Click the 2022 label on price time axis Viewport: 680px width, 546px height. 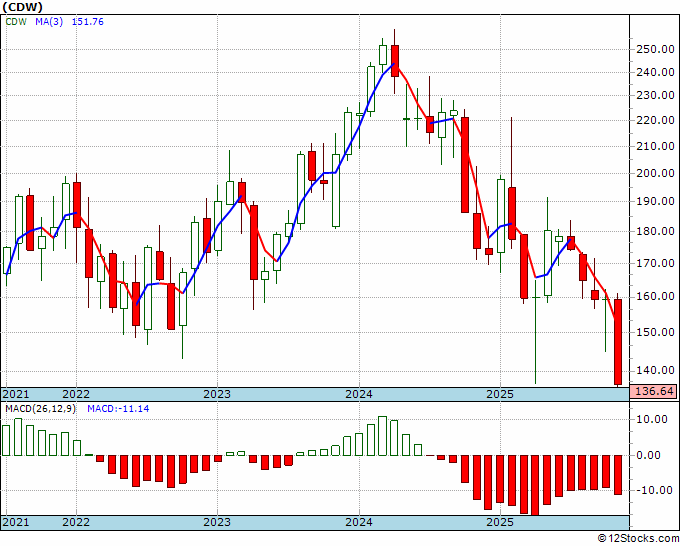pyautogui.click(x=76, y=394)
